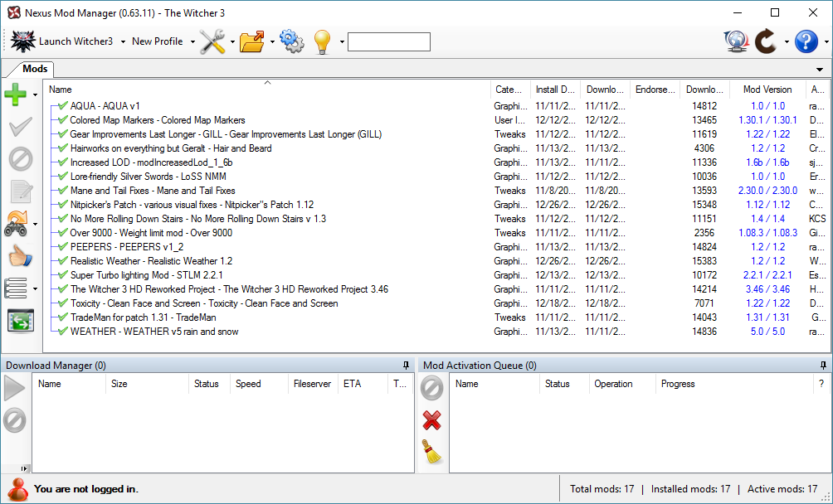Toggle the green check for AQUA mod
Image resolution: width=833 pixels, height=504 pixels.
coord(63,105)
